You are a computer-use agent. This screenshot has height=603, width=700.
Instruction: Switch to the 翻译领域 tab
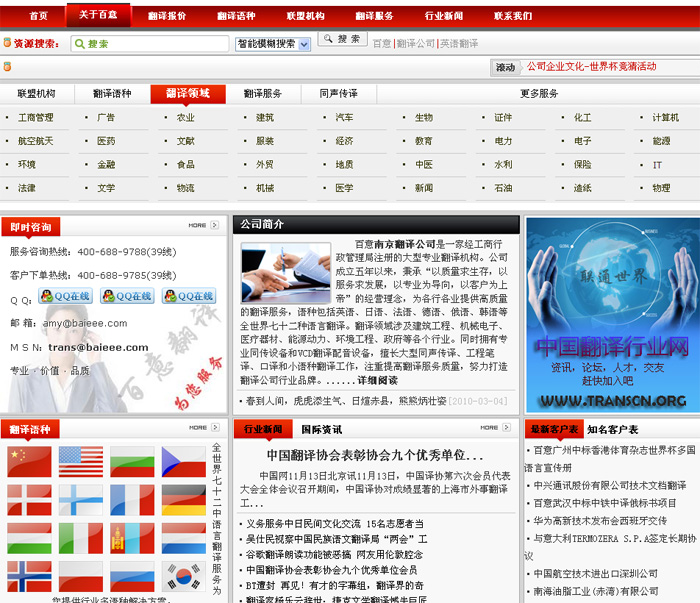click(x=188, y=93)
